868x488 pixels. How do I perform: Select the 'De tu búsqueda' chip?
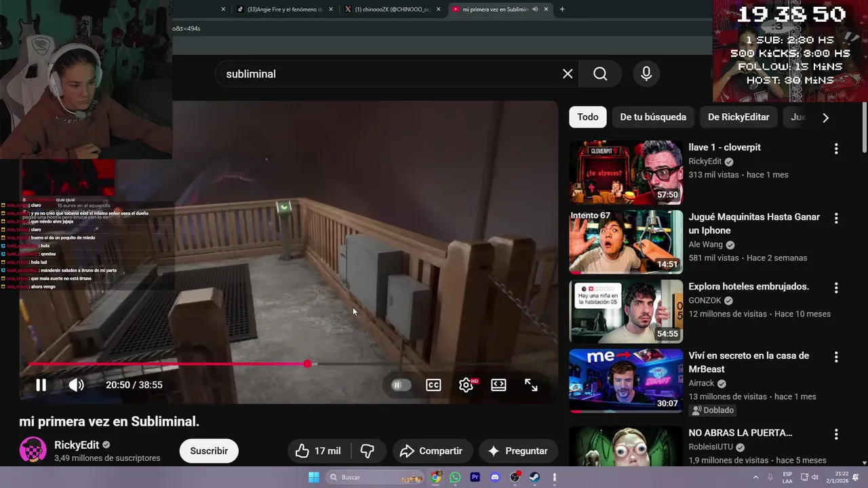coord(653,117)
